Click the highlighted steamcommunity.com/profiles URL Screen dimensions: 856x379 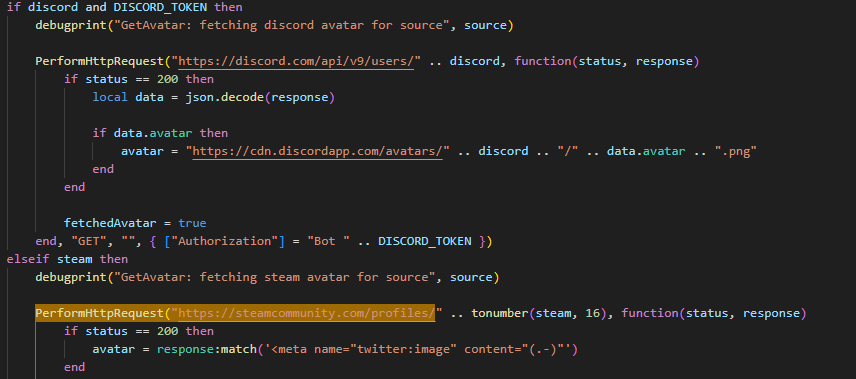point(306,313)
